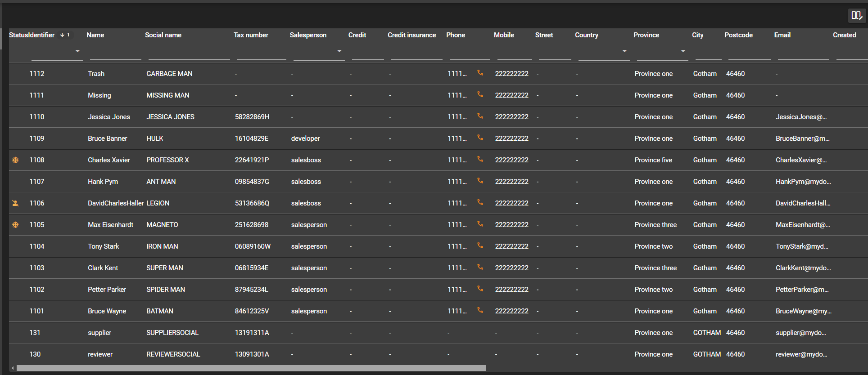This screenshot has width=868, height=375.
Task: Select the tax number '251628698'
Action: click(252, 225)
